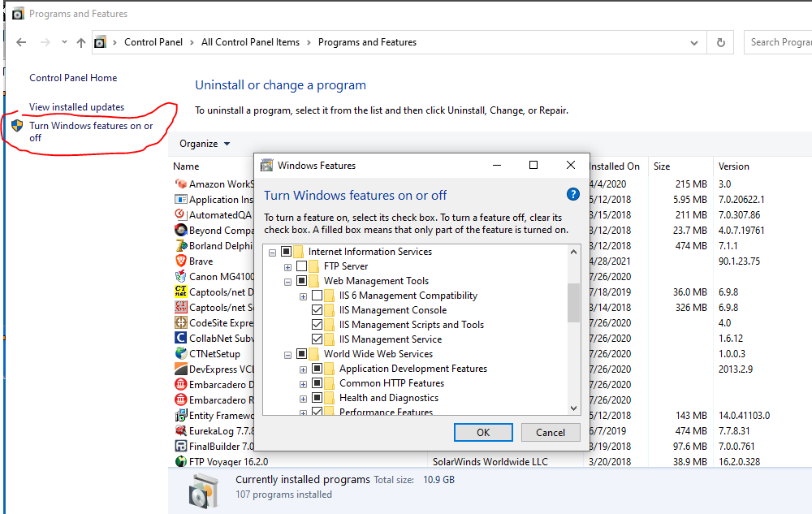Expand Application Development Features node

304,369
